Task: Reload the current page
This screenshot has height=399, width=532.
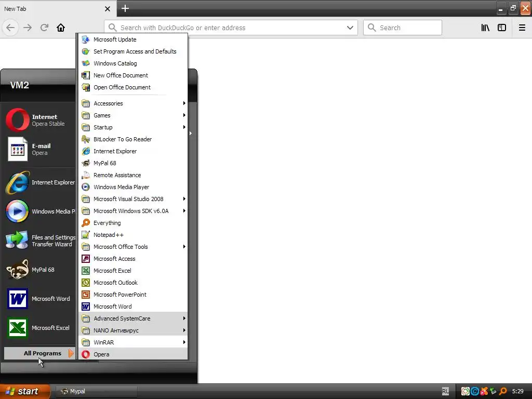Action: (44, 28)
